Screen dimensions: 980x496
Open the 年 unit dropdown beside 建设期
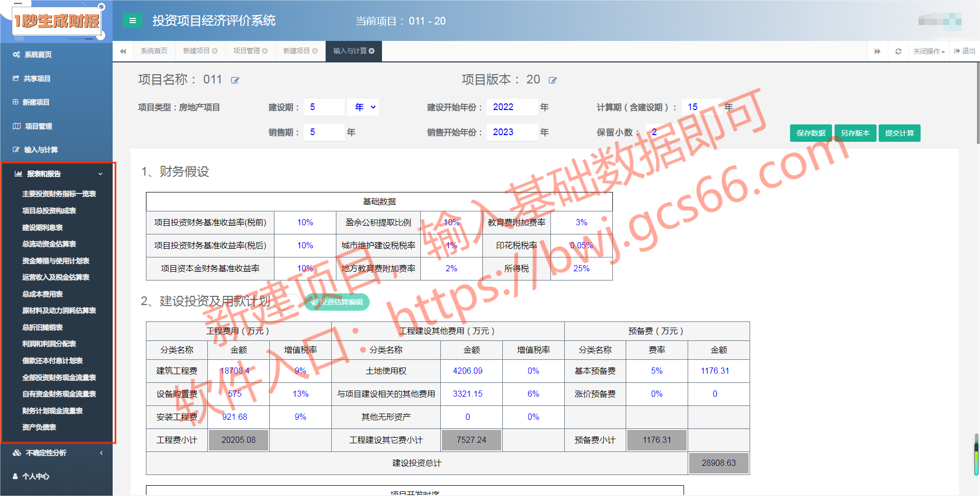363,107
